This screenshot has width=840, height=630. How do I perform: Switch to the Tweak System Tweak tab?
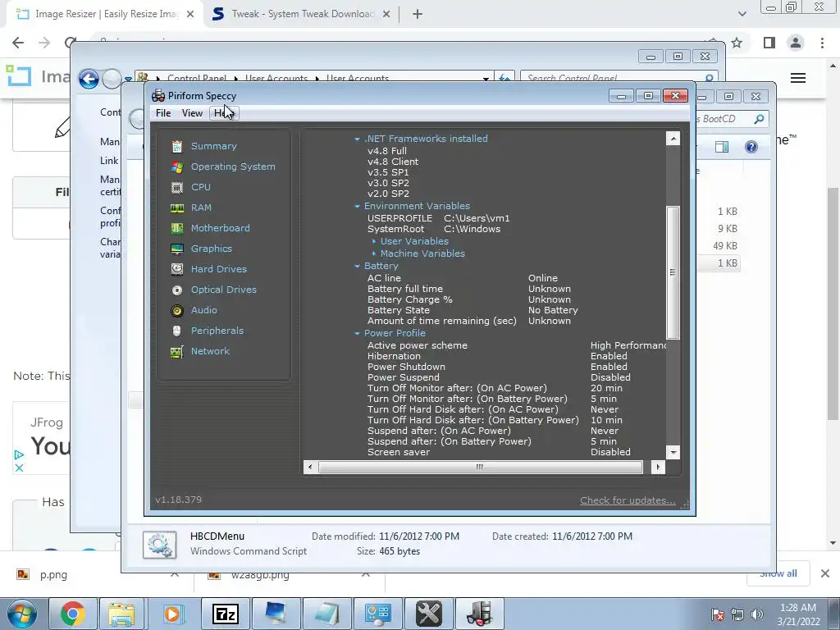click(x=303, y=14)
